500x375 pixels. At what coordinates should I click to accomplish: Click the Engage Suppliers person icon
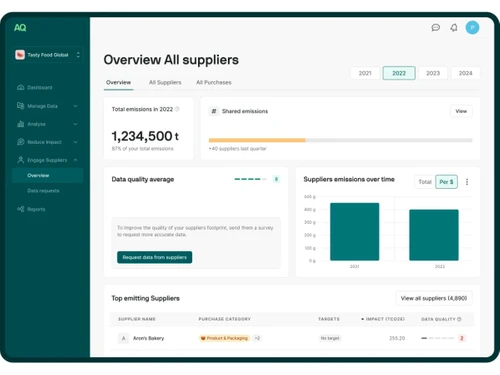pos(21,160)
